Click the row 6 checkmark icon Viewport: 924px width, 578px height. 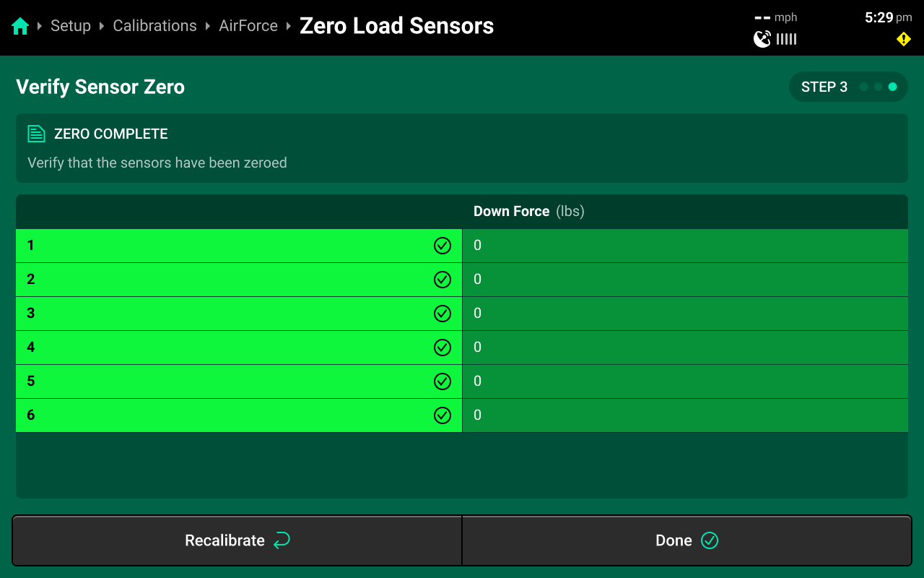(443, 415)
